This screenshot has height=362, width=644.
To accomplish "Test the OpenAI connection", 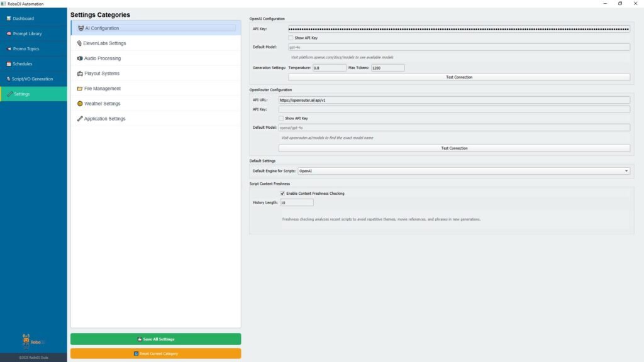I will [458, 77].
